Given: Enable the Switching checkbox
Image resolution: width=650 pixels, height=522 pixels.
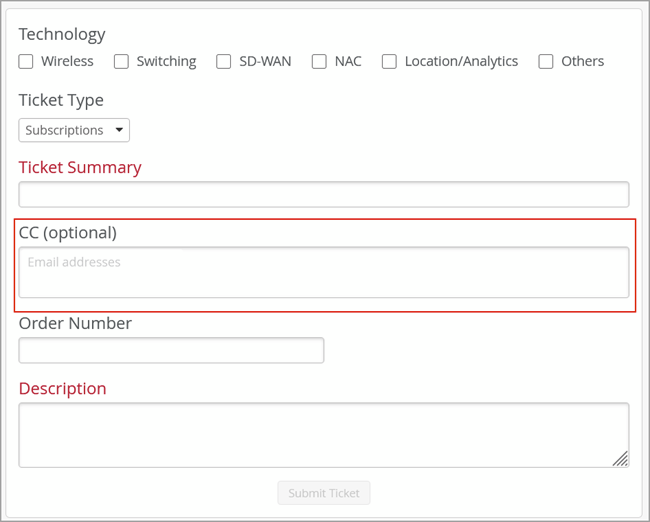Looking at the screenshot, I should pyautogui.click(x=121, y=62).
